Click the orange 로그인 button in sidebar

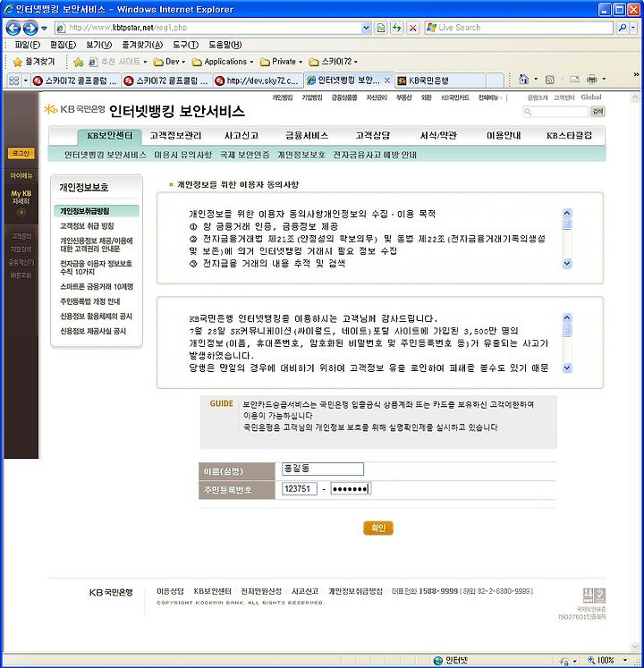pyautogui.click(x=21, y=154)
